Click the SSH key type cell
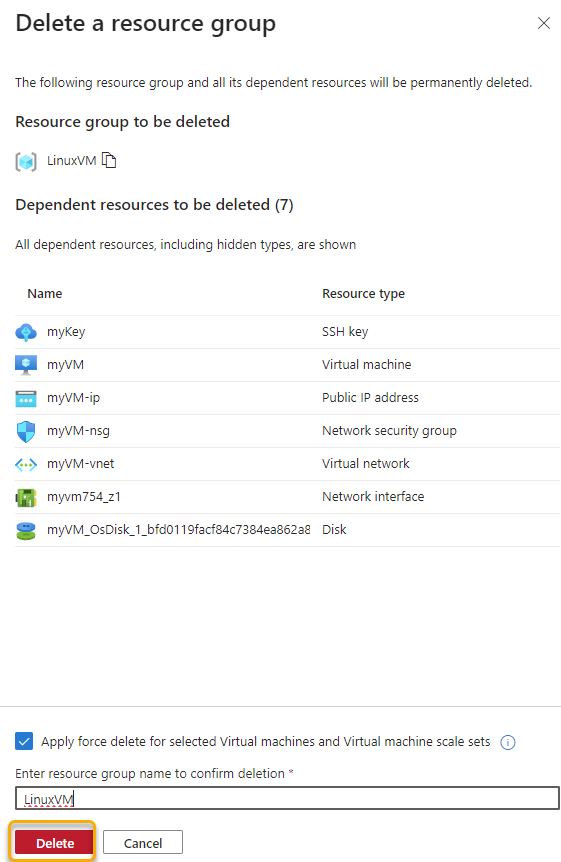This screenshot has width=561, height=862. tap(345, 331)
